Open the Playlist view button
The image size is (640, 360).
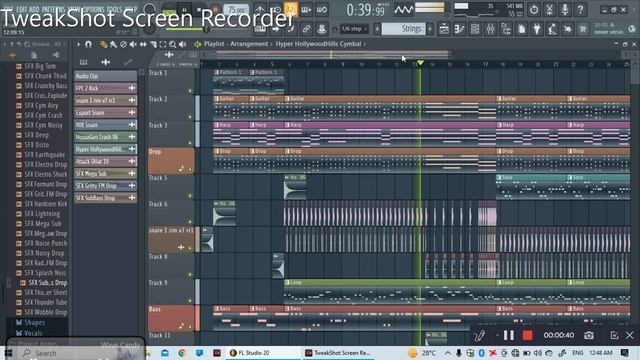pyautogui.click(x=444, y=29)
